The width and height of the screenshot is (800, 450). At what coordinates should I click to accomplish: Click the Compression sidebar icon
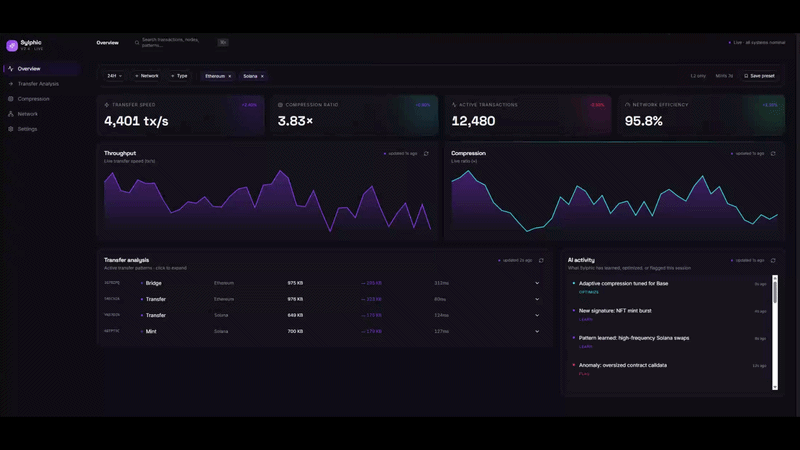tap(10, 98)
